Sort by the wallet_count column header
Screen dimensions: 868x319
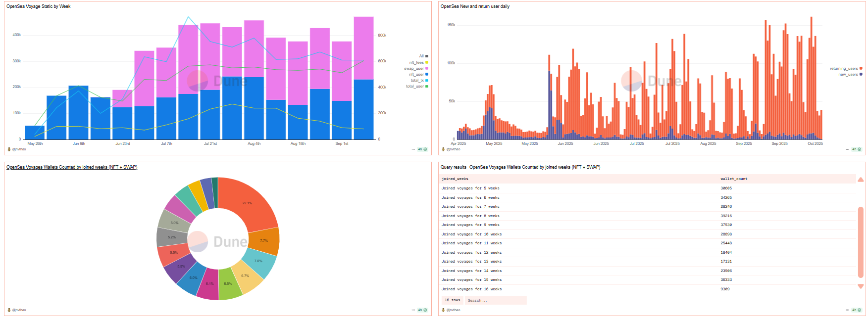tap(734, 179)
